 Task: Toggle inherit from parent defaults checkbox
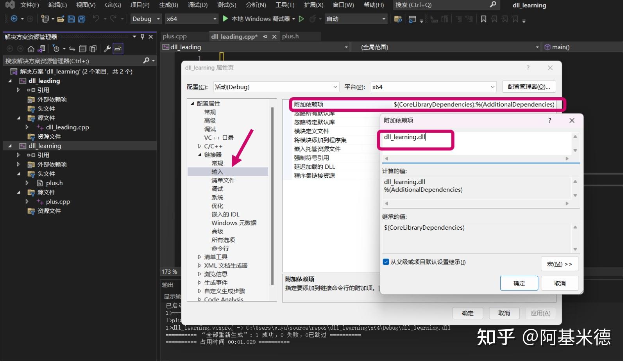tap(386, 262)
